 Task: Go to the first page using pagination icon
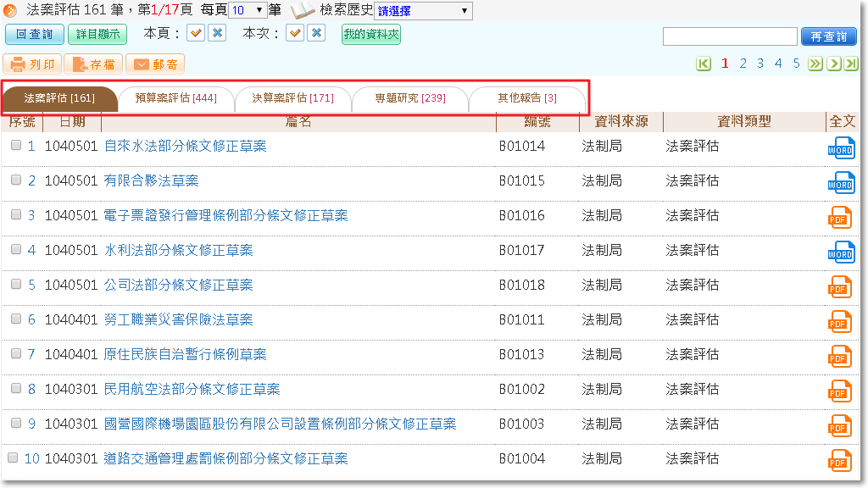(x=704, y=64)
